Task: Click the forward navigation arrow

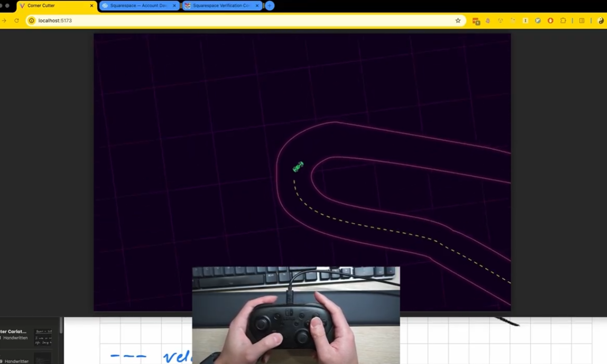Action: point(4,21)
